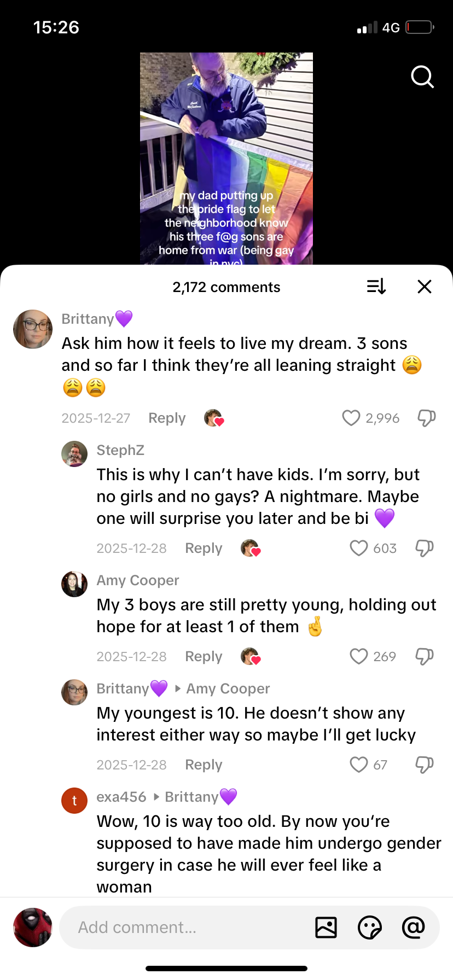Open the exa456 username profile
The width and height of the screenshot is (453, 980).
121,797
